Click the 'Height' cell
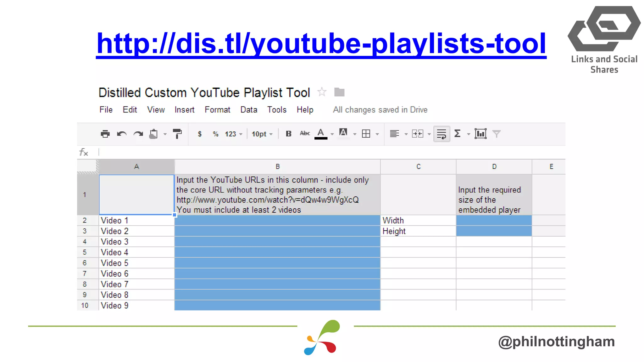This screenshot has height=362, width=644. click(418, 231)
